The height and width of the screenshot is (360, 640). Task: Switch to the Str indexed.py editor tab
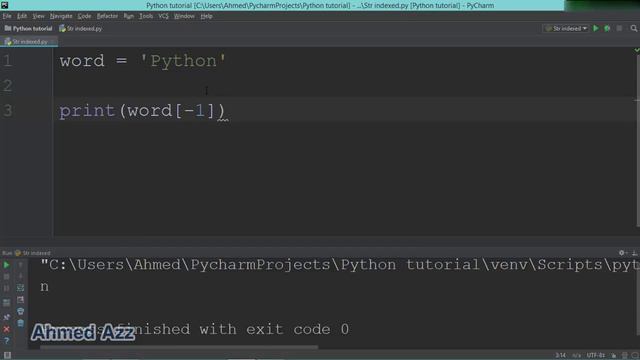pyautogui.click(x=29, y=42)
